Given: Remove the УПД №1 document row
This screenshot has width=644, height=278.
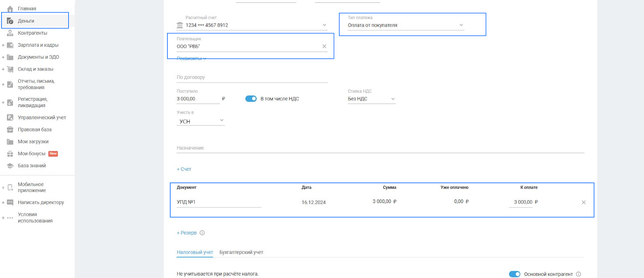Looking at the screenshot, I should 583,202.
